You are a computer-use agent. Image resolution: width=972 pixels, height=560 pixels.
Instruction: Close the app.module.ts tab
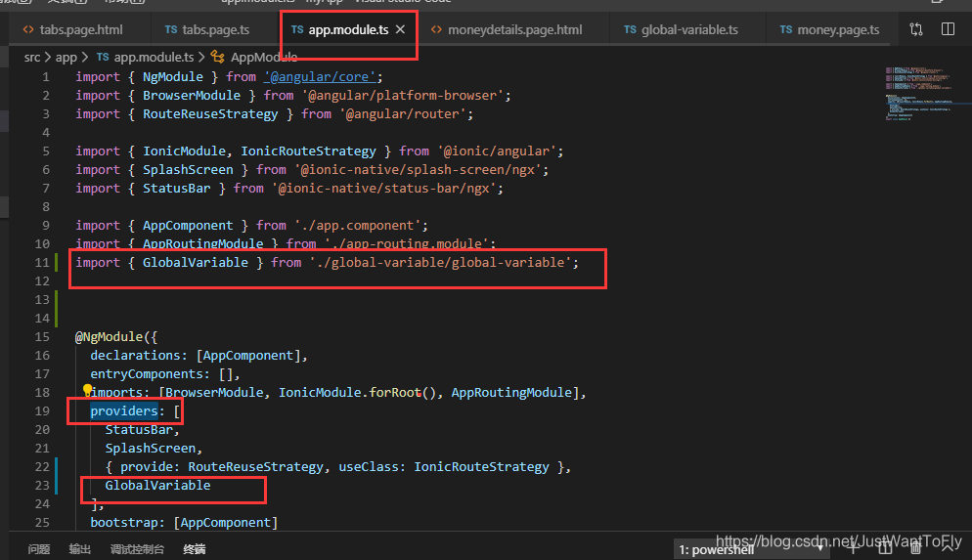(401, 29)
